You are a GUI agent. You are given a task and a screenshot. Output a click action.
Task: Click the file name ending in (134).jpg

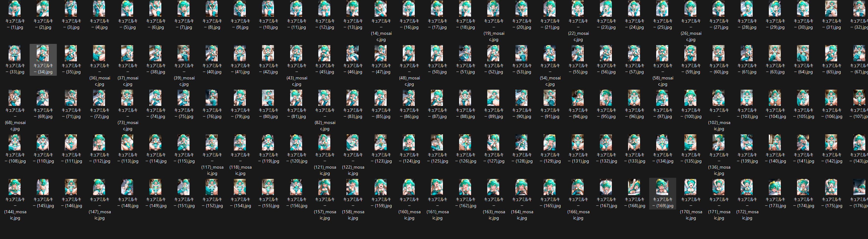(663, 158)
